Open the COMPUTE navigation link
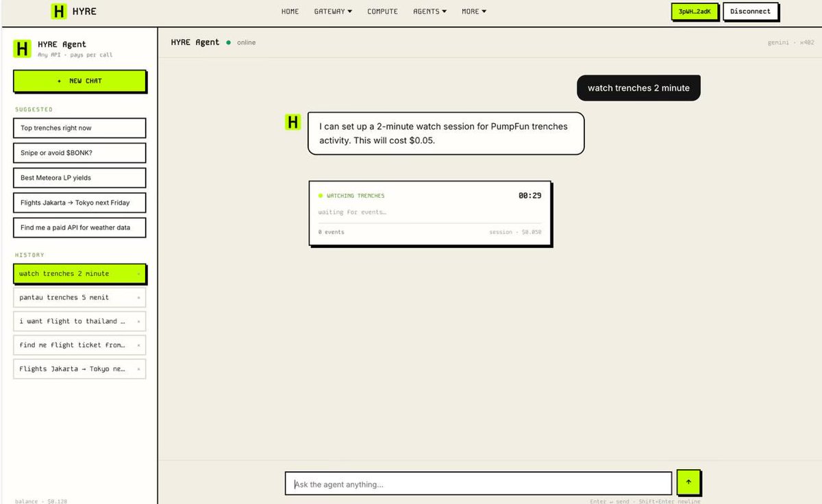Viewport: 822px width, 504px height. point(382,12)
